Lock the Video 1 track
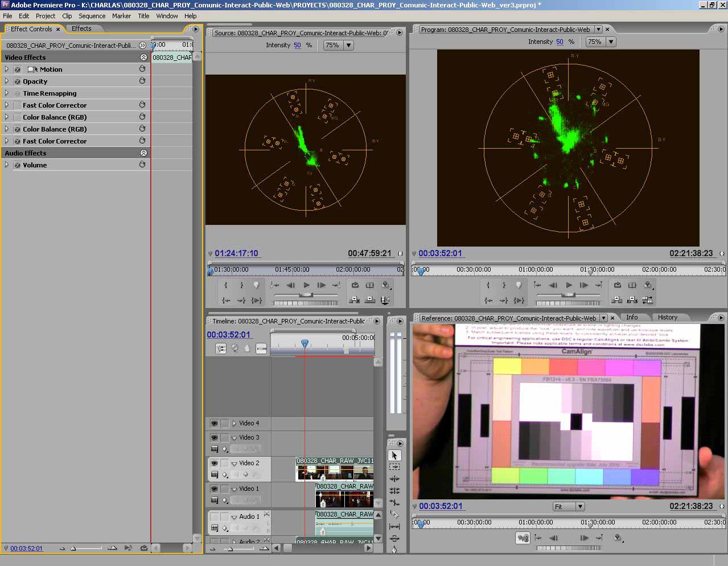Screen dimensions: 728x566 coord(223,489)
